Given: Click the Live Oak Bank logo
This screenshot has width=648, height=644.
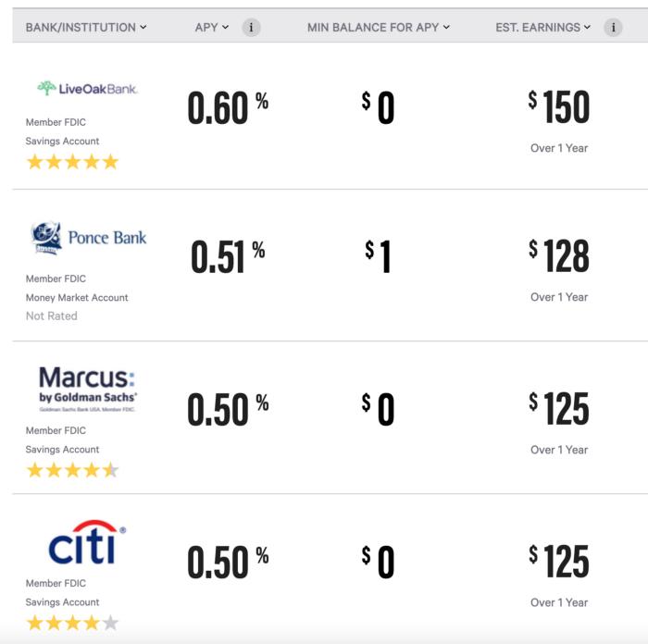Looking at the screenshot, I should [87, 89].
